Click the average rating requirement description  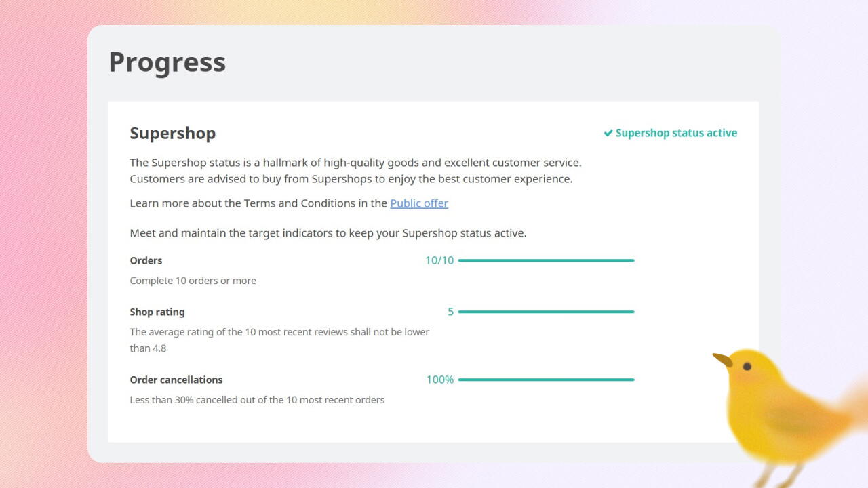tap(279, 340)
